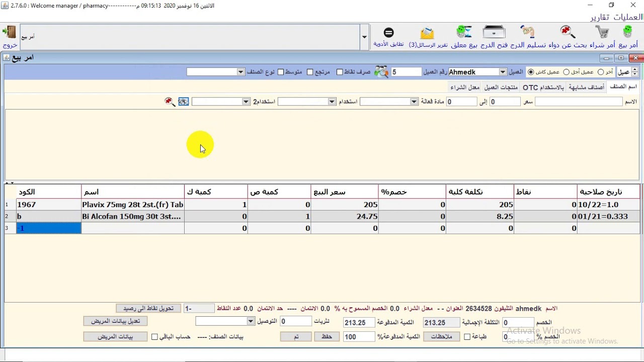Select code cell 1967
The height and width of the screenshot is (362, 644).
pyautogui.click(x=49, y=205)
